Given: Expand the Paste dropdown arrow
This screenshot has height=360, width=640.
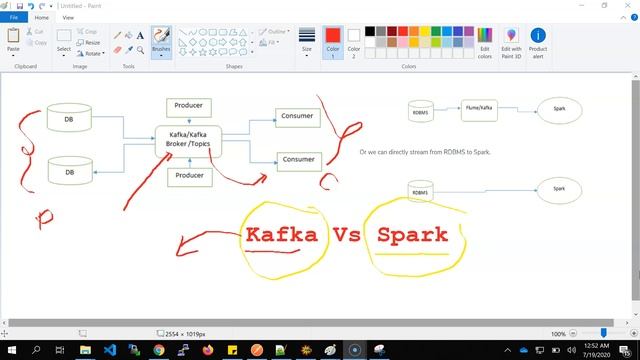Looking at the screenshot, I should pos(13,56).
